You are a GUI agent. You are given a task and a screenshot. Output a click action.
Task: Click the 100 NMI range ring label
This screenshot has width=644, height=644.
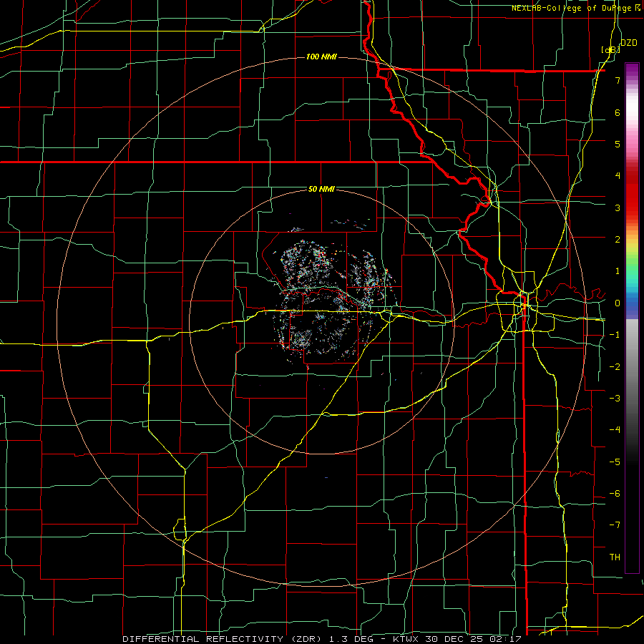(321, 57)
